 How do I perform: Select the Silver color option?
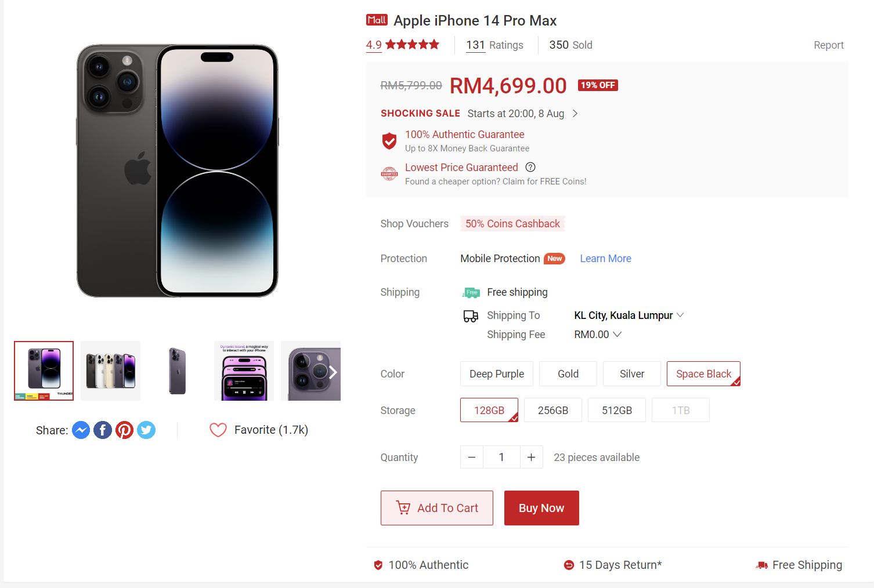631,373
